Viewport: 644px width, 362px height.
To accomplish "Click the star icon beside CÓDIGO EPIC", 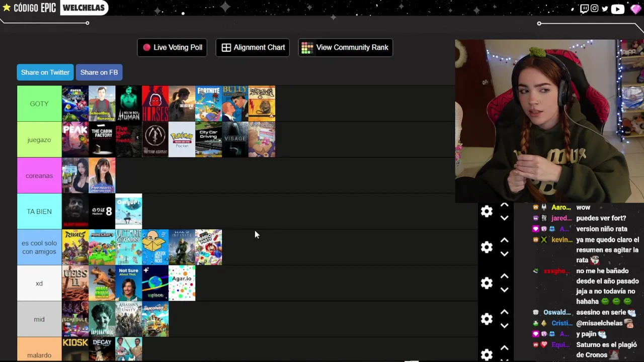I will [x=7, y=8].
